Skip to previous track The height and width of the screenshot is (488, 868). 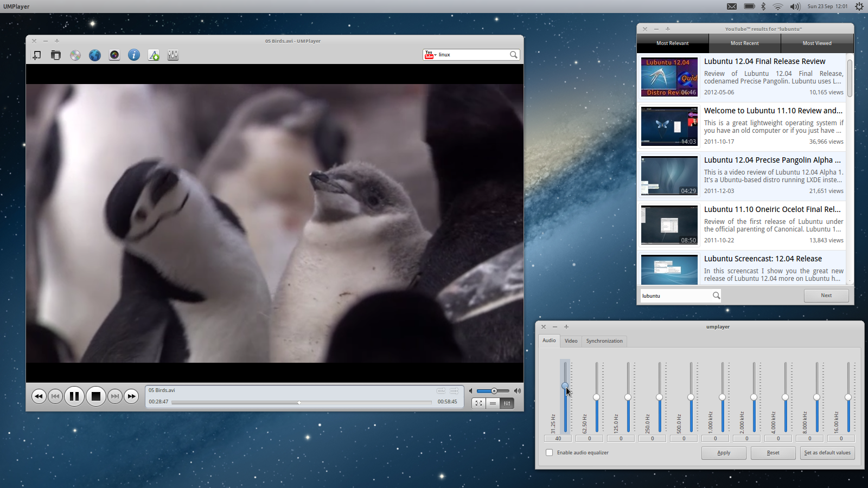(x=55, y=396)
